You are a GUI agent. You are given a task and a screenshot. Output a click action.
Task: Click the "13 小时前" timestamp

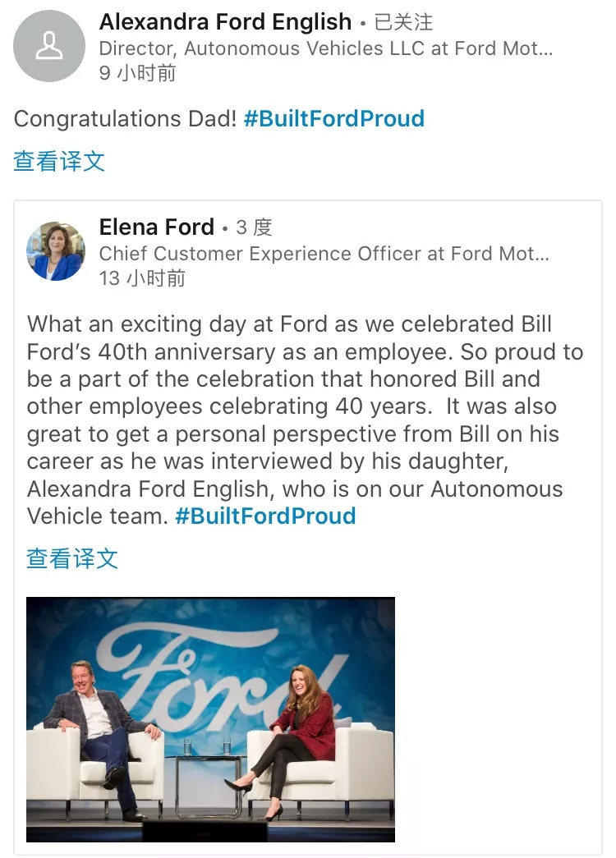point(142,278)
